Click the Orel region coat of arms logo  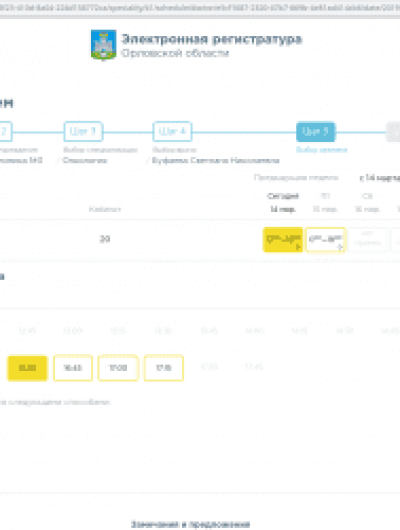click(103, 45)
